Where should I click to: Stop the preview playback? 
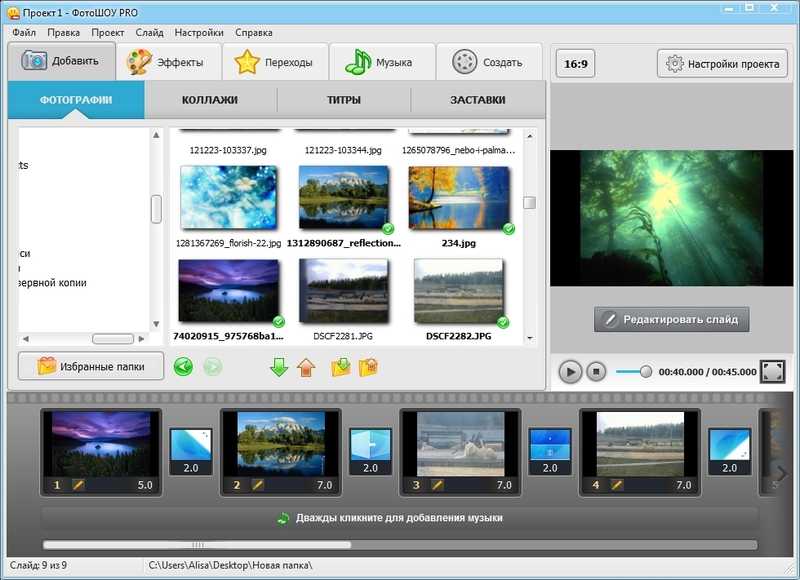(x=596, y=372)
